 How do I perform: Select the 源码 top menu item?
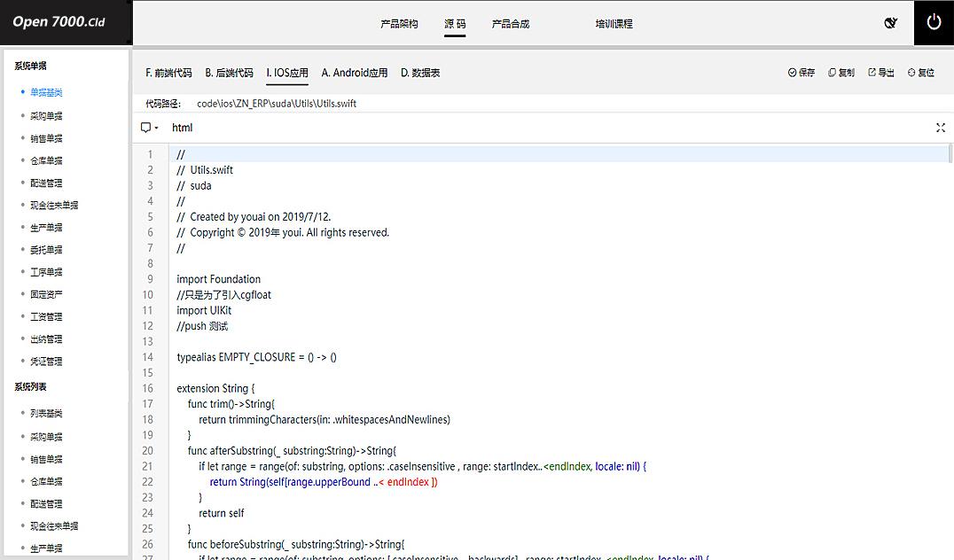(455, 24)
